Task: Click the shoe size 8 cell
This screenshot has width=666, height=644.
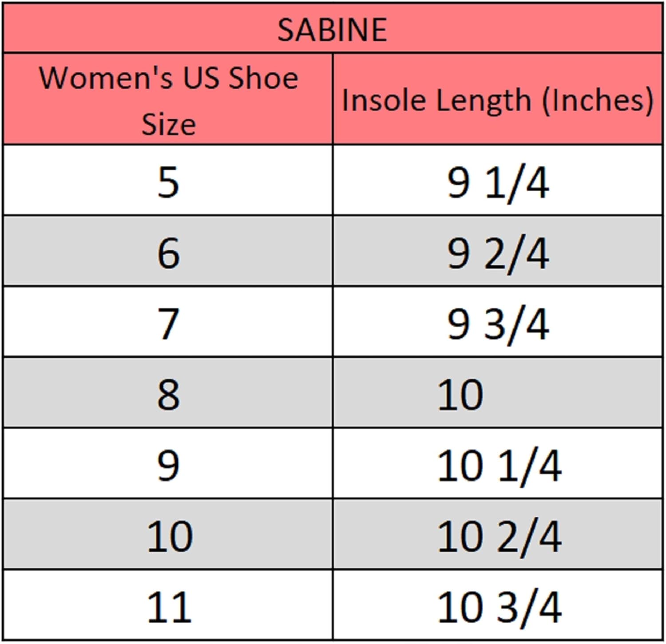Action: [x=168, y=394]
